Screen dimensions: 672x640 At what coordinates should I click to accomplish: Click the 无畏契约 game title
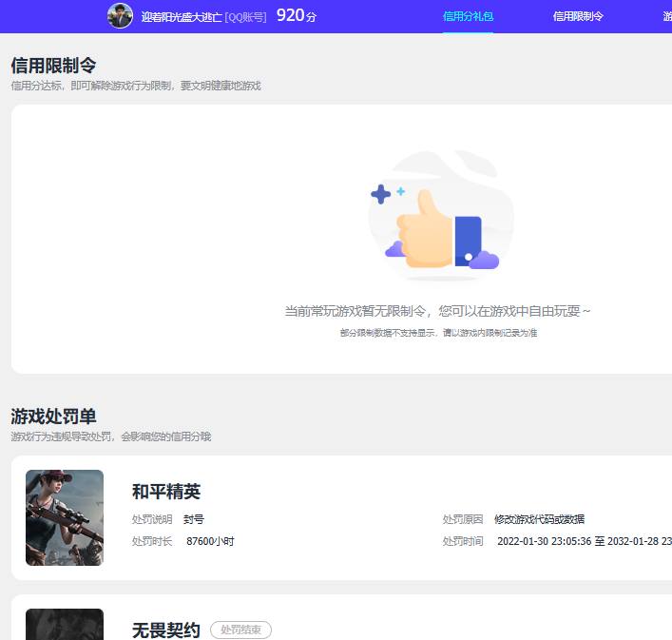[x=166, y=630]
